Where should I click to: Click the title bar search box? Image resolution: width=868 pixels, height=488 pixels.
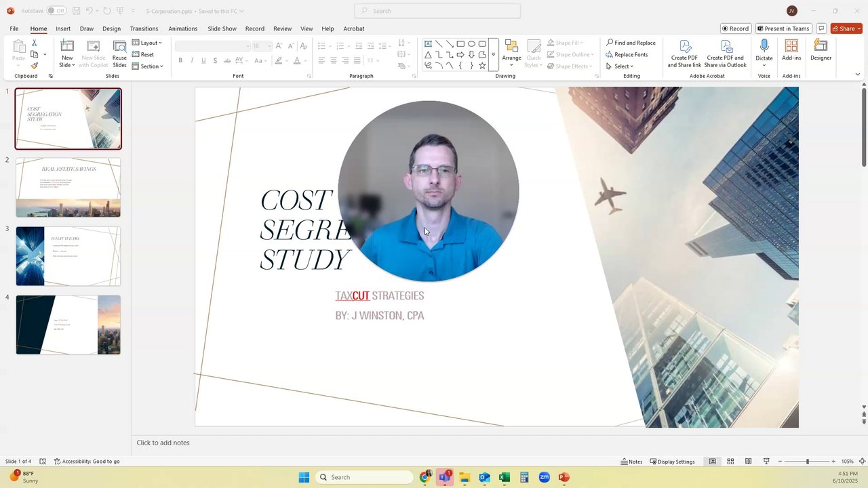pyautogui.click(x=437, y=11)
